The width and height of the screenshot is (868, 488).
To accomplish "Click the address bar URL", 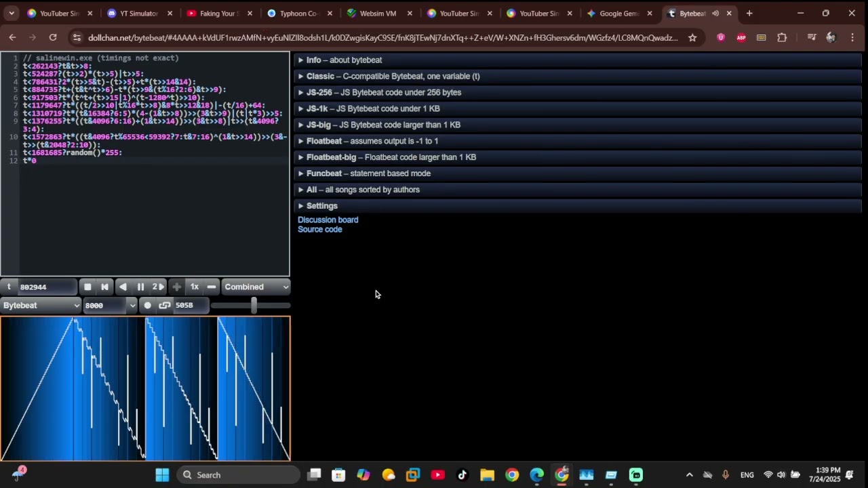I will [x=382, y=38].
